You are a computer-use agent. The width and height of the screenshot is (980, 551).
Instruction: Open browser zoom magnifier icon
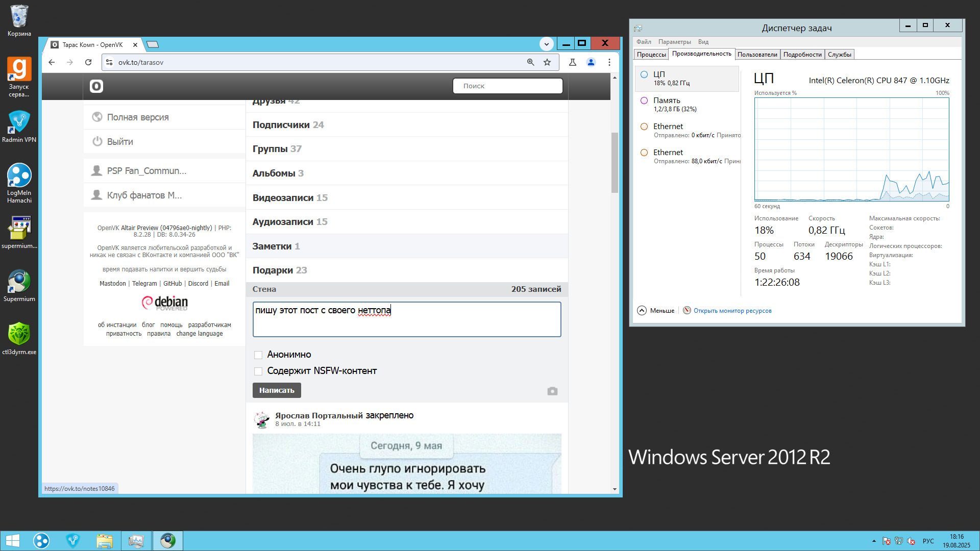[531, 62]
